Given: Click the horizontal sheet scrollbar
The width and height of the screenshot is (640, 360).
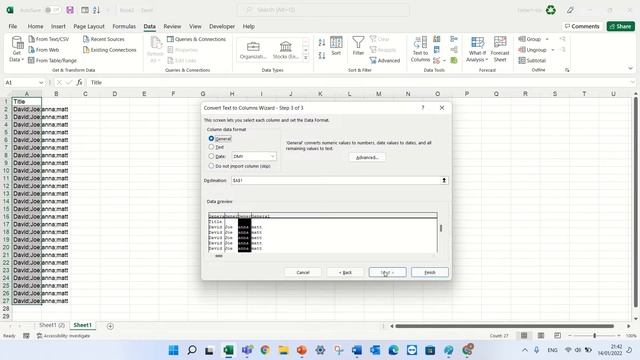Looking at the screenshot, I should coord(504,326).
